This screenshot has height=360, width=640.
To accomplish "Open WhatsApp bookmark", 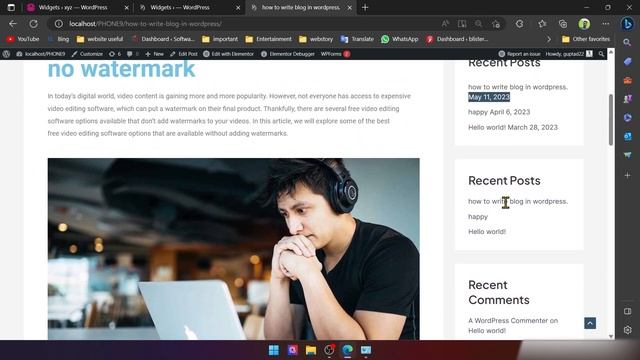I will [400, 39].
